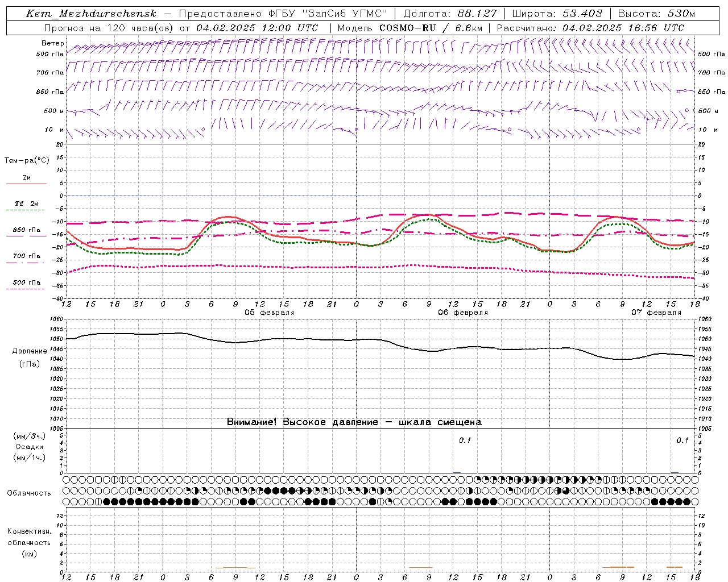The height and width of the screenshot is (582, 728).
Task: Click the Kem_Mezhdurechensk station title
Action: click(x=91, y=14)
